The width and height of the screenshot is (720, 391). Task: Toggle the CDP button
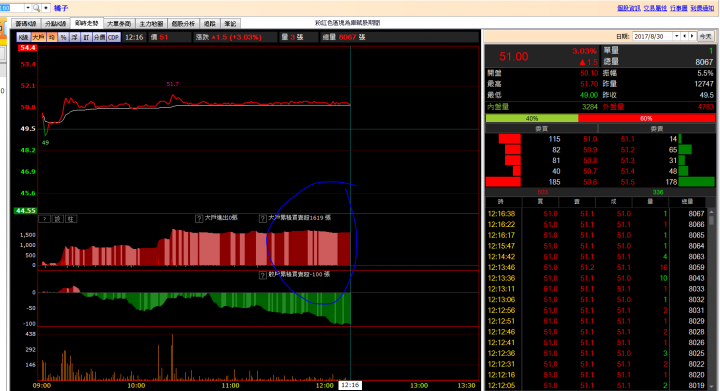[113, 37]
